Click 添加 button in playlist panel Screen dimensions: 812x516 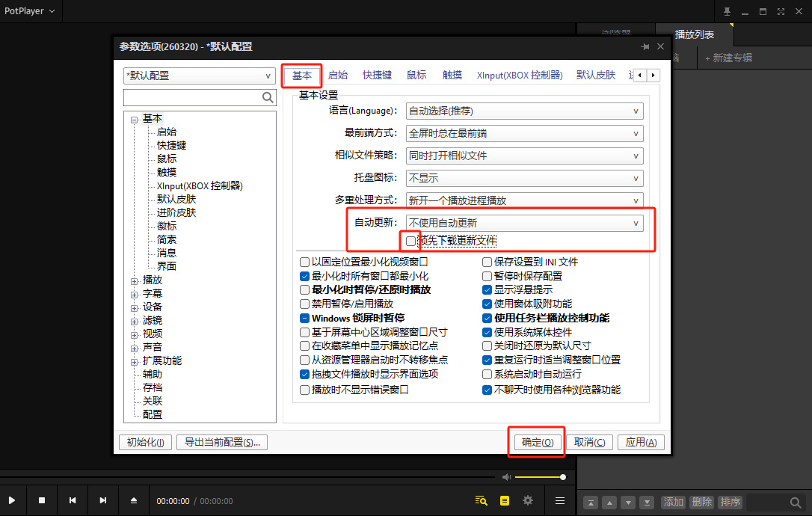673,502
